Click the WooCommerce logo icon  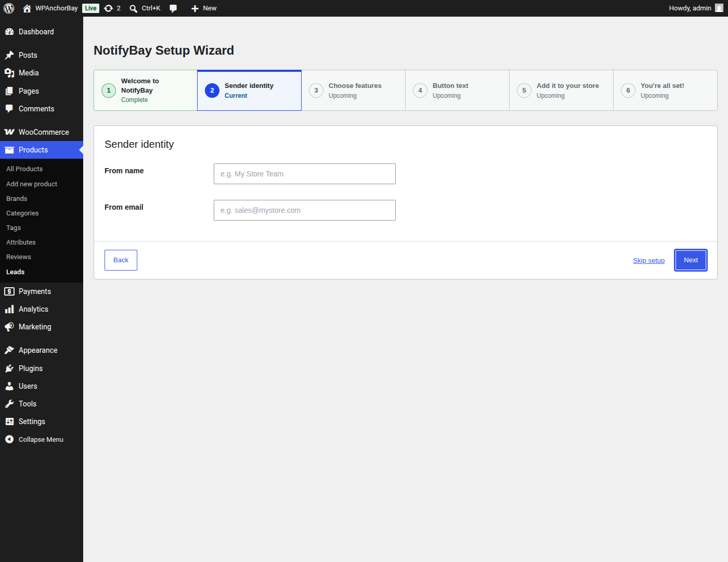pos(9,132)
